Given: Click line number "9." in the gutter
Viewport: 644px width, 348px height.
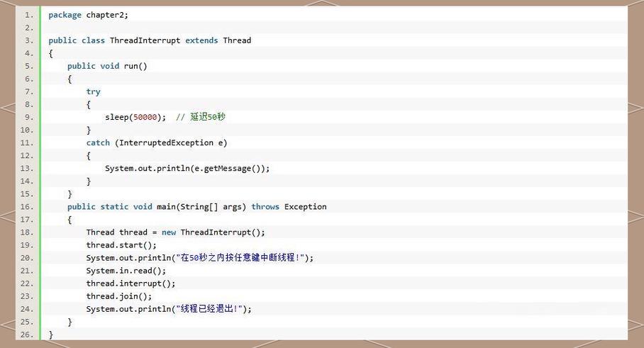Looking at the screenshot, I should (x=29, y=118).
